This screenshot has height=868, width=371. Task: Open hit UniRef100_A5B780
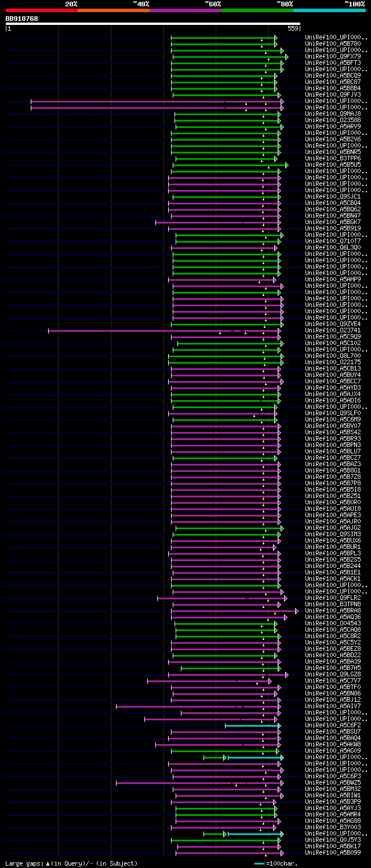pyautogui.click(x=333, y=43)
